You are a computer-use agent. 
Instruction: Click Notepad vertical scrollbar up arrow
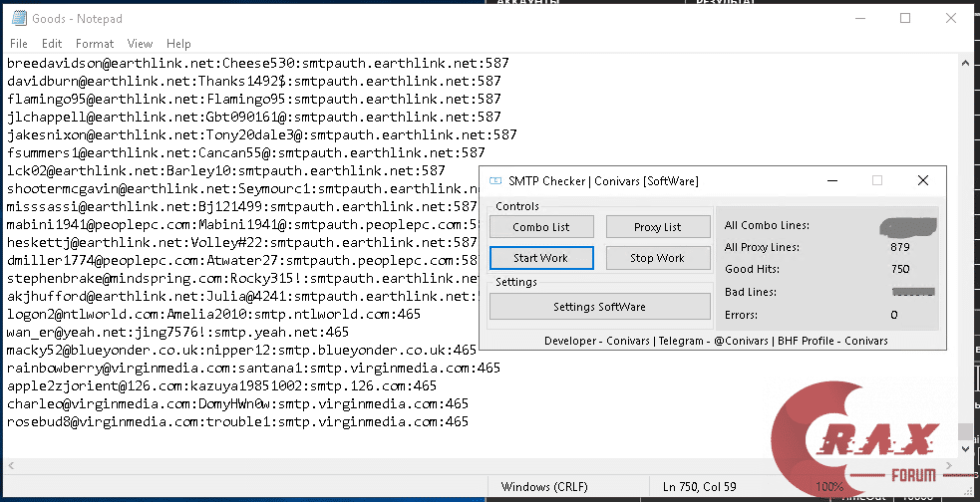point(966,63)
